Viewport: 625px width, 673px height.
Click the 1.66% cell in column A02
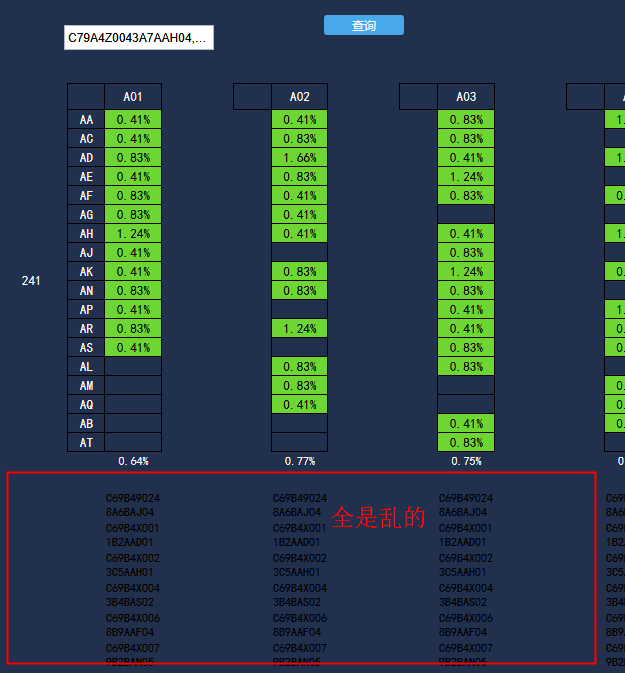click(300, 158)
